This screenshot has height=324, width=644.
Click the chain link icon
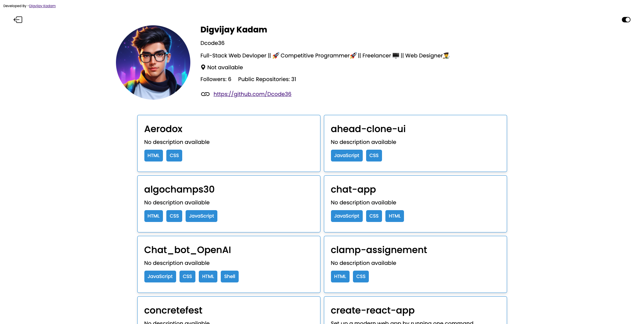(x=205, y=94)
